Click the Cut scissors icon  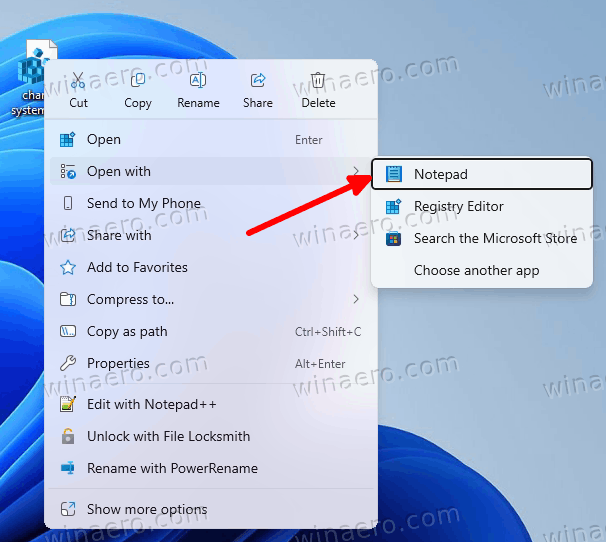78,80
